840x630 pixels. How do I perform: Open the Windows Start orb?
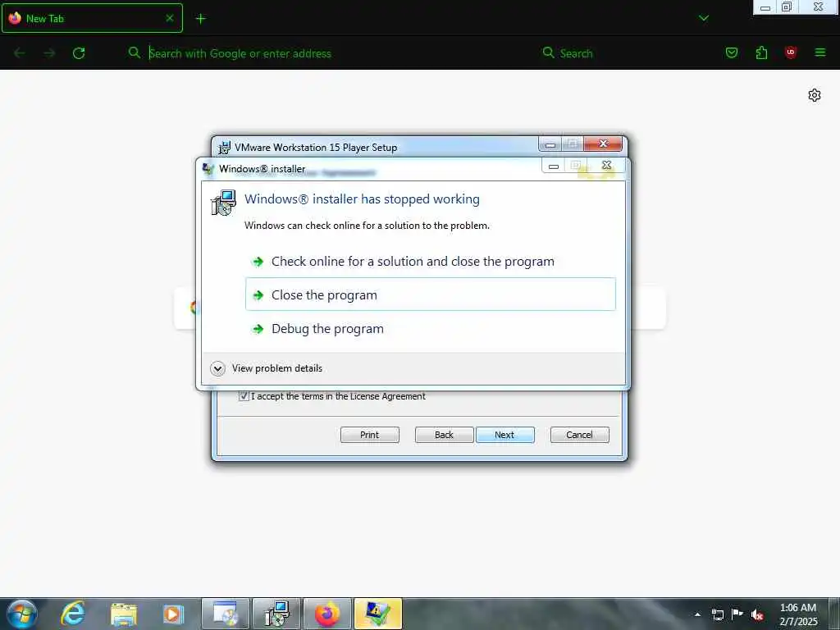click(21, 614)
